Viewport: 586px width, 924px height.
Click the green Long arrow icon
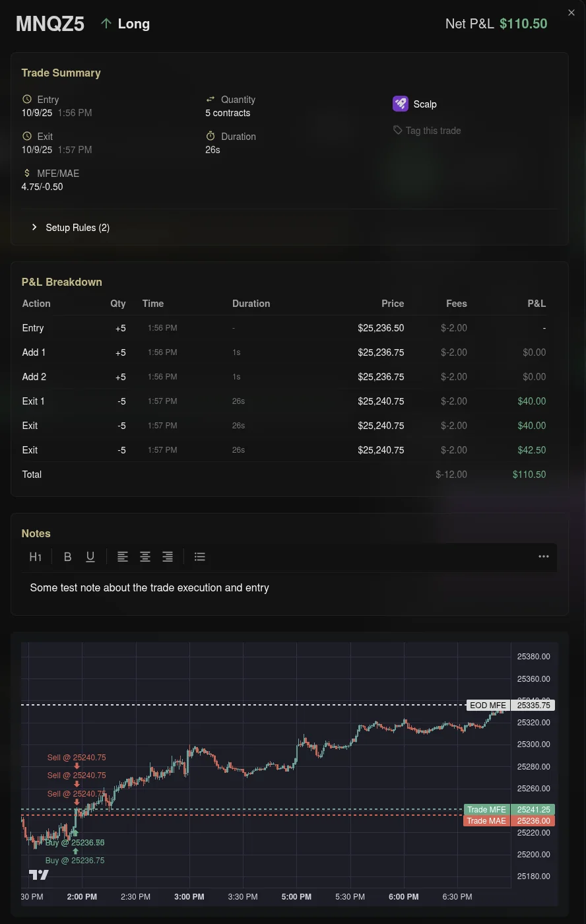106,24
